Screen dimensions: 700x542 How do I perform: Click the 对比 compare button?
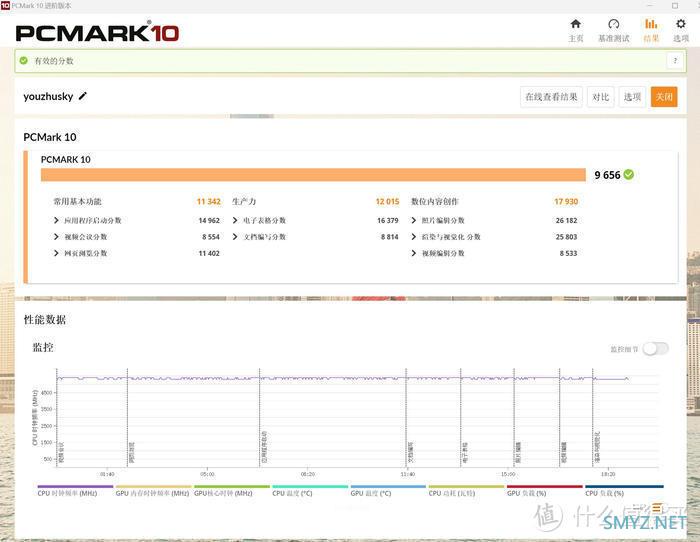pos(600,97)
